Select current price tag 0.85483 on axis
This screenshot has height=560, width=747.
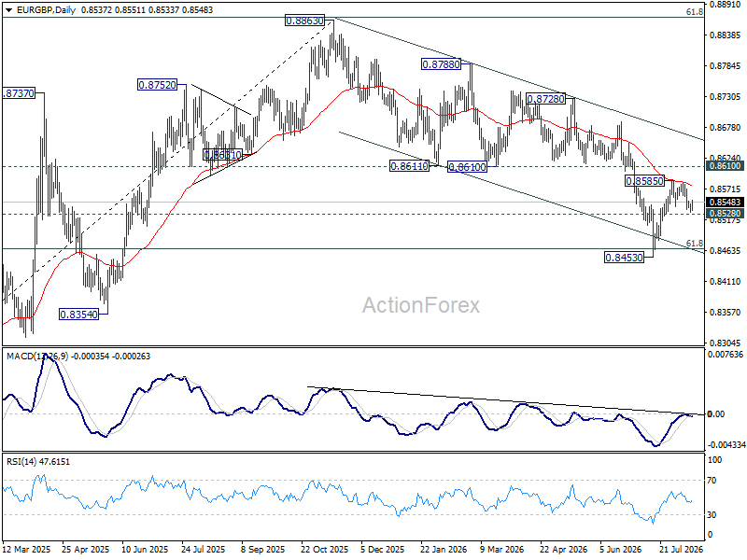coord(726,203)
